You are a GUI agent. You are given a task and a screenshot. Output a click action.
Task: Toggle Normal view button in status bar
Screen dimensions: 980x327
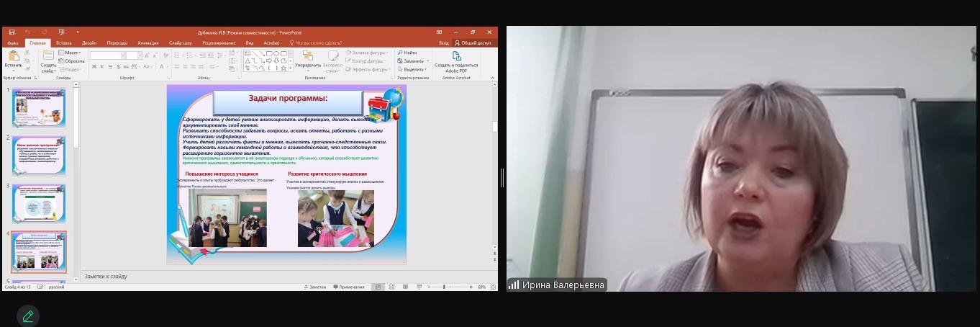coord(378,287)
